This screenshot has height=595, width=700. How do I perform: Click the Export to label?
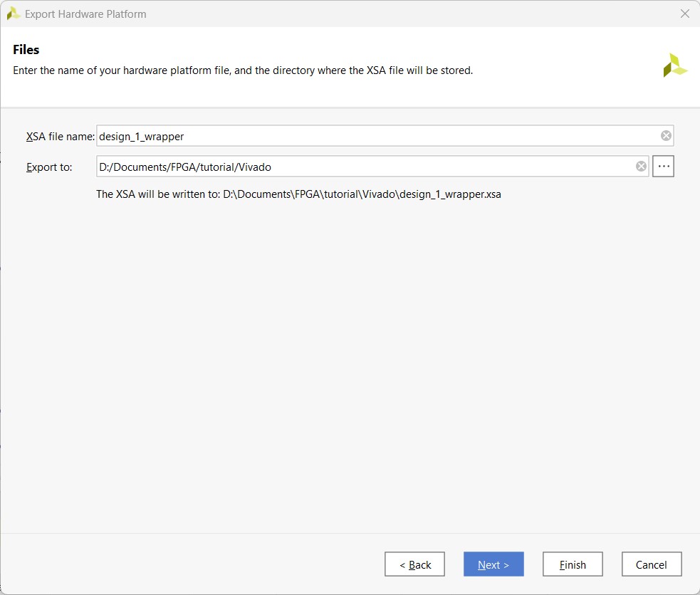pyautogui.click(x=49, y=167)
